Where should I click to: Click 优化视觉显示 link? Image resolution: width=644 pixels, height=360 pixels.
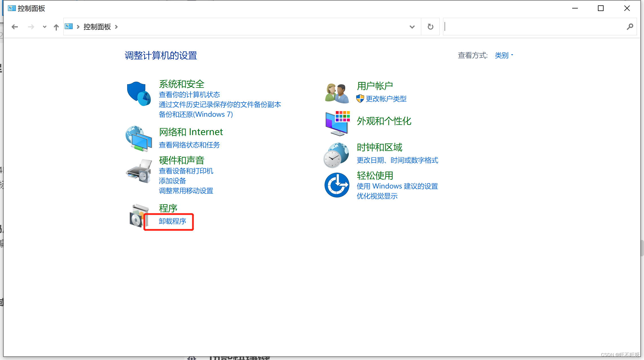coord(377,196)
